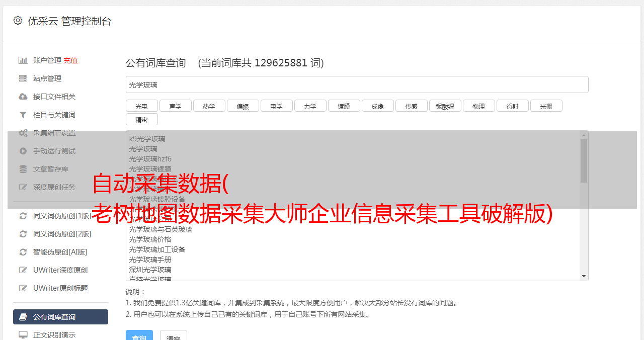Click the result list scrollbar thumb
Screen dimensions: 644x340
584,160
